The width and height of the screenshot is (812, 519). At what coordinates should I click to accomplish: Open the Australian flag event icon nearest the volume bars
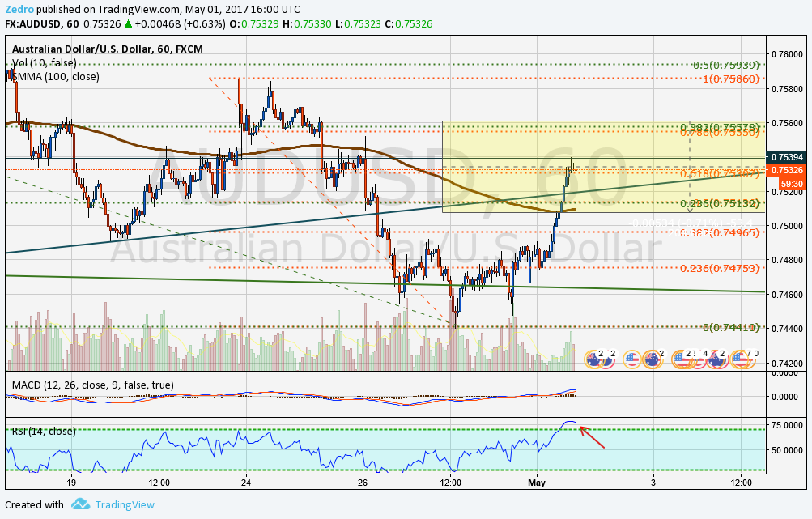(593, 359)
